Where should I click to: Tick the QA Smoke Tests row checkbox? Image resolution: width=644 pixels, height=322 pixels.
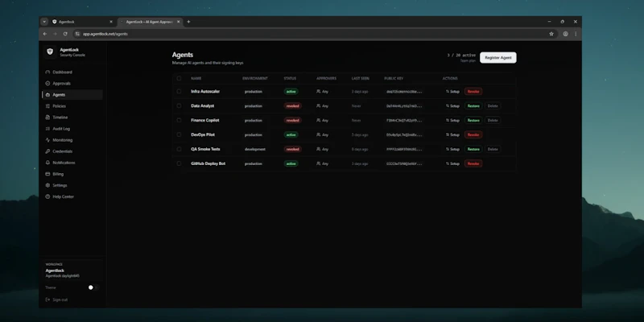click(x=179, y=149)
